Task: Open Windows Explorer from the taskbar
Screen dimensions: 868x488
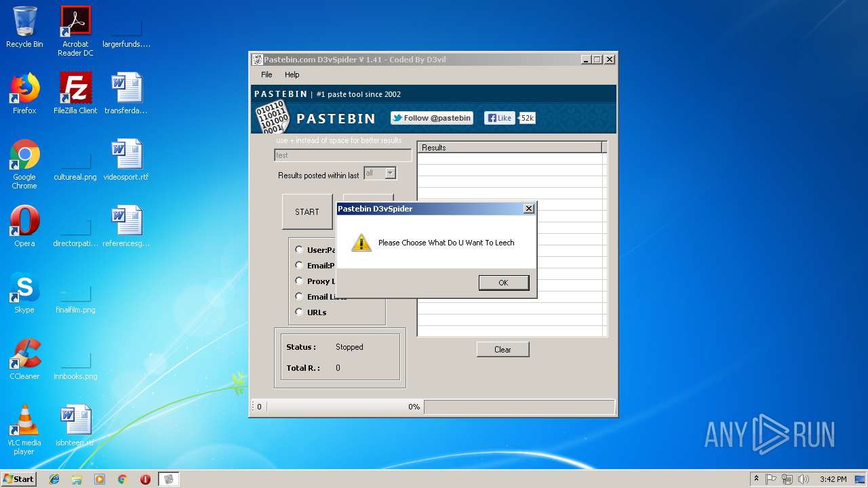Action: (x=77, y=479)
